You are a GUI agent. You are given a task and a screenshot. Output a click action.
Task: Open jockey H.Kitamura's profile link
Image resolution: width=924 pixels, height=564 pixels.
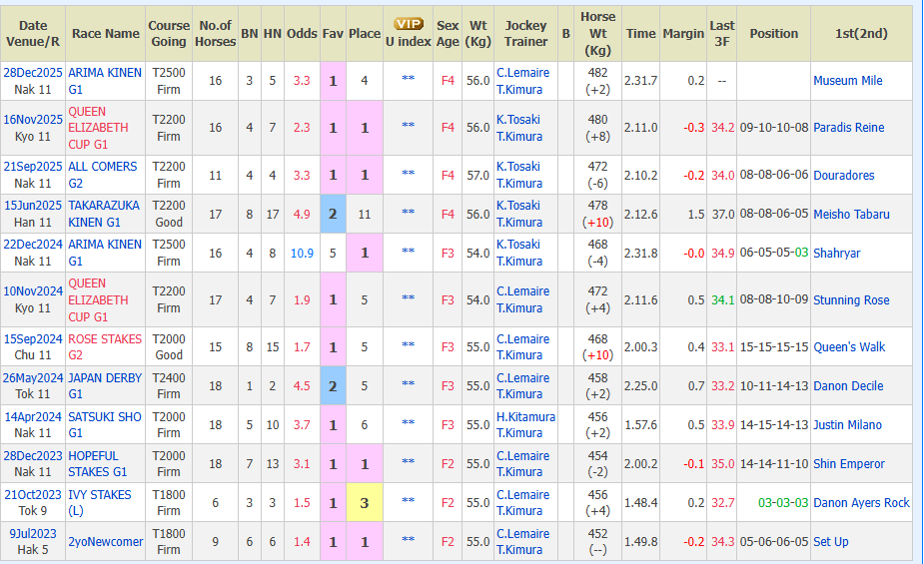525,417
